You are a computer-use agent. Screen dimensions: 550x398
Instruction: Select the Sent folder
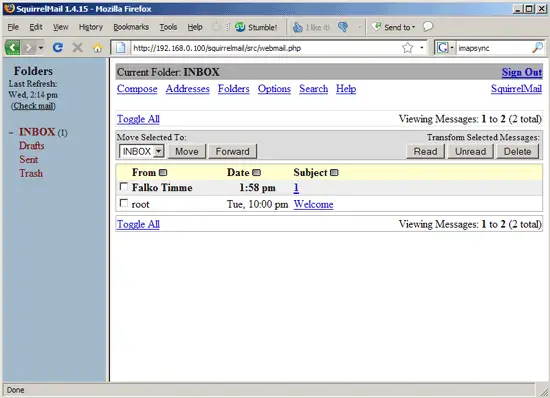pos(28,160)
